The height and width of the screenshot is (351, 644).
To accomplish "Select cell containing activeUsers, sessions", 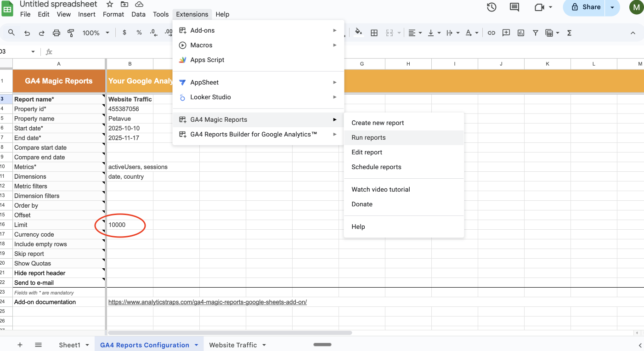I will [130, 167].
